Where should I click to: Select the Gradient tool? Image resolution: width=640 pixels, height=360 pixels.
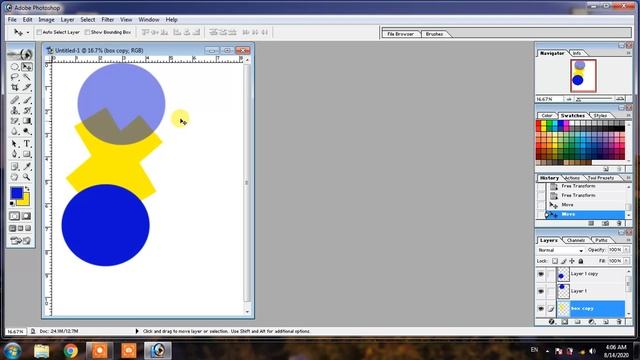tap(27, 121)
